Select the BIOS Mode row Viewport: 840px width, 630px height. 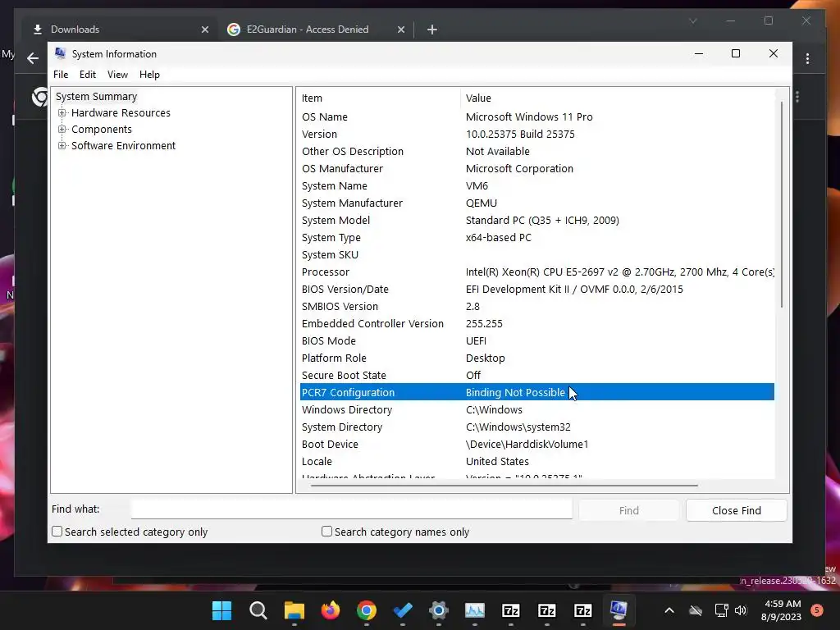536,340
